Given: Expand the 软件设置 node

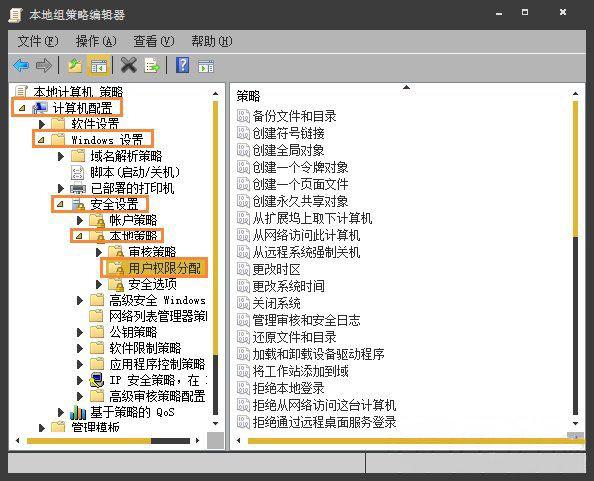Looking at the screenshot, I should click(x=42, y=124).
